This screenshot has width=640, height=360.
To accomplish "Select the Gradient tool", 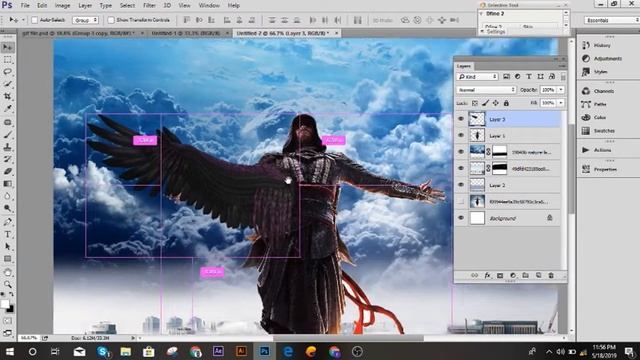I will click(7, 184).
